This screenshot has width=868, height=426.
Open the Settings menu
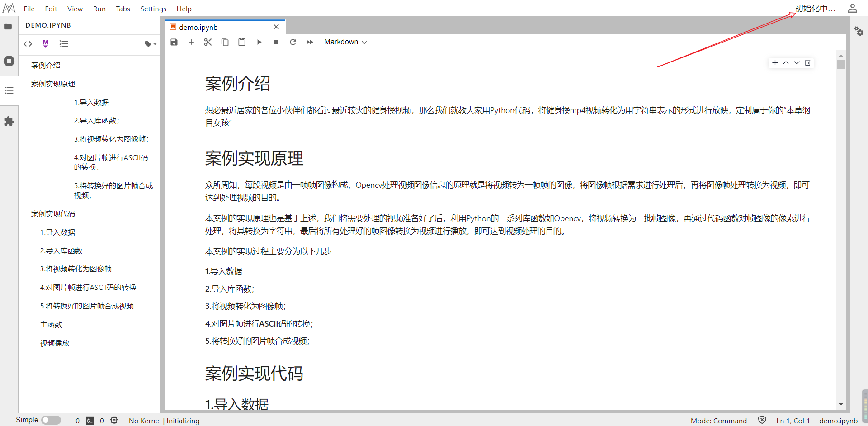(153, 9)
